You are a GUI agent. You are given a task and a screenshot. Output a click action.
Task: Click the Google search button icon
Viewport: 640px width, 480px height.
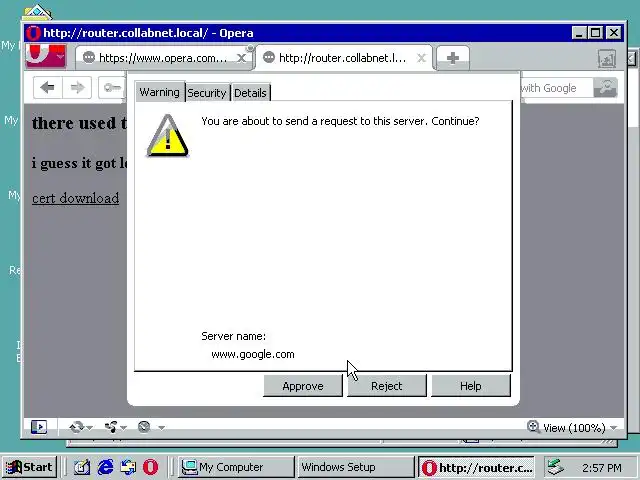[x=605, y=88]
